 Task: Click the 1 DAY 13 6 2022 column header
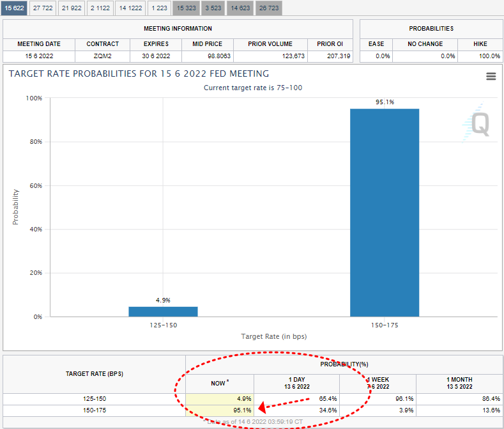click(x=296, y=384)
